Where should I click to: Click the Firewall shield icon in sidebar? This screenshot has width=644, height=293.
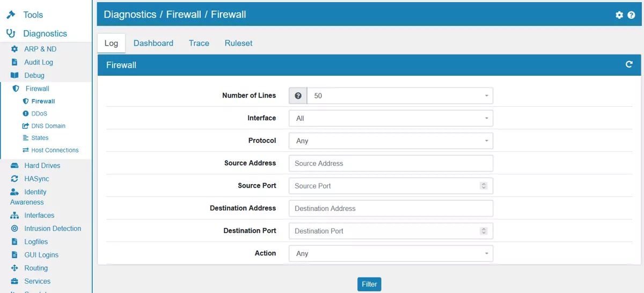(x=16, y=89)
